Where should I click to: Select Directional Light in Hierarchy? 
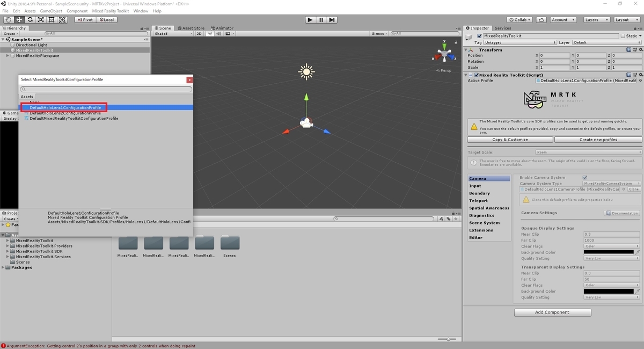(x=31, y=45)
